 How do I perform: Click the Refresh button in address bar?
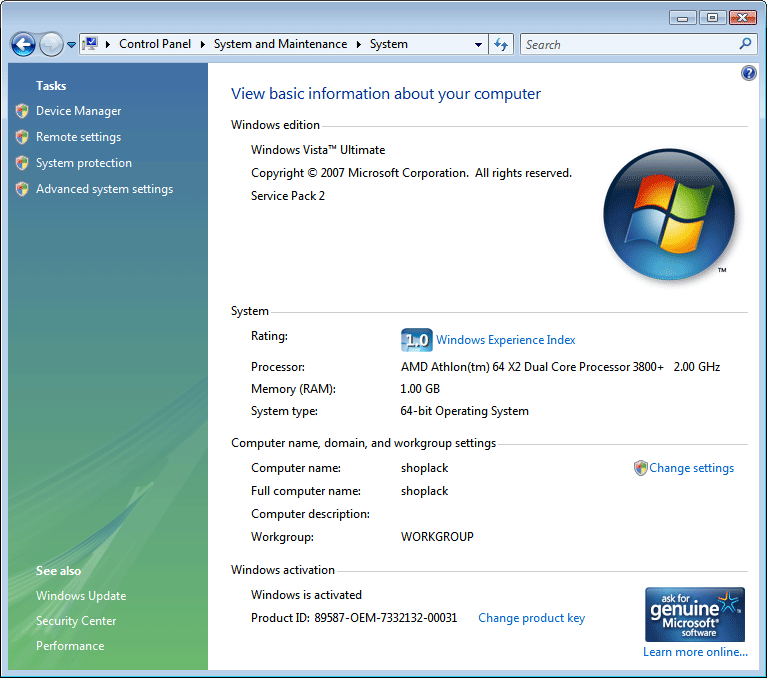pos(501,45)
